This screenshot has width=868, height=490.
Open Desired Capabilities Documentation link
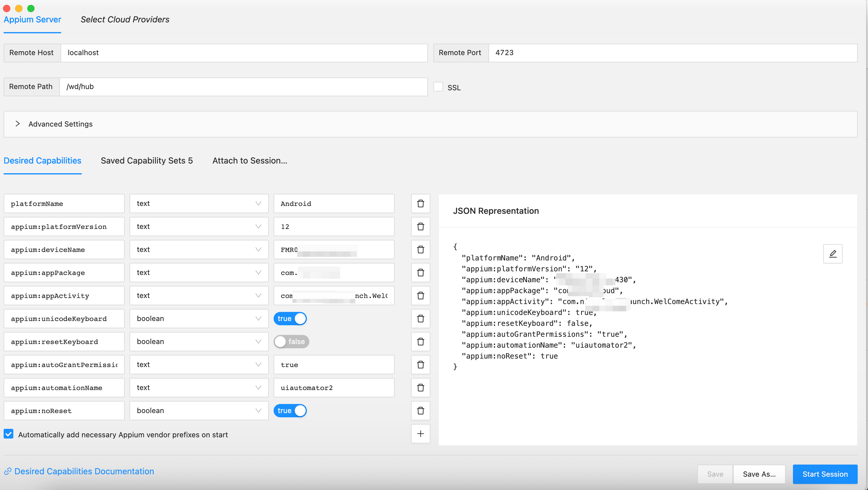(x=84, y=471)
